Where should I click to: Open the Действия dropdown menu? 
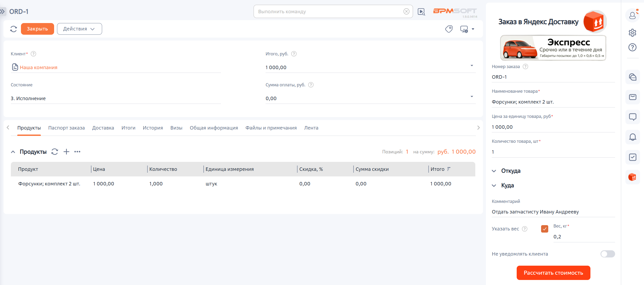pos(80,29)
